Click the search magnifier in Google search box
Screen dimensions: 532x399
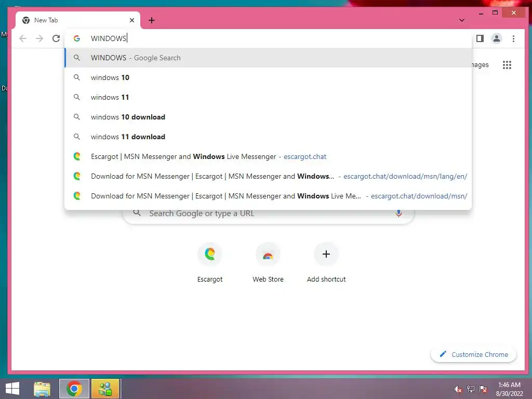point(137,213)
